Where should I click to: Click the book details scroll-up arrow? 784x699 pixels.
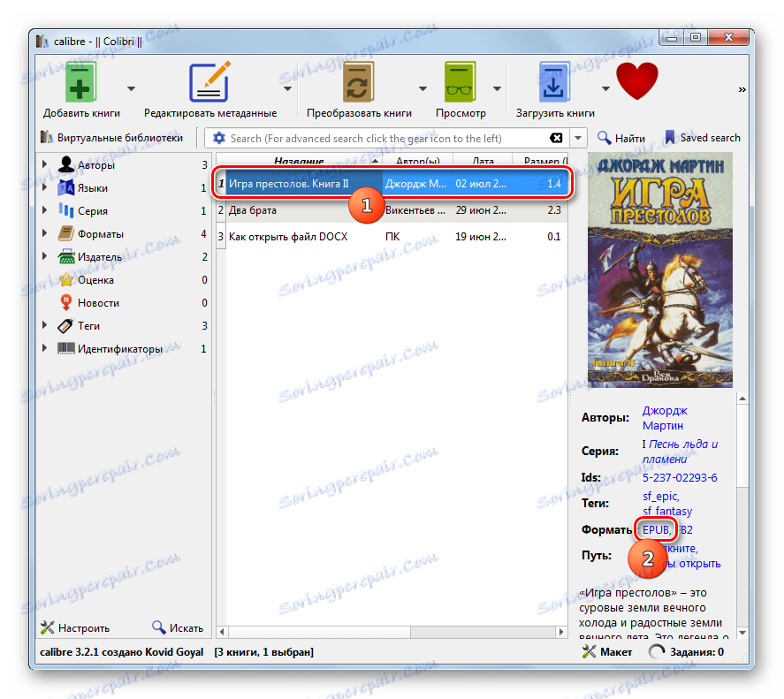tap(742, 399)
